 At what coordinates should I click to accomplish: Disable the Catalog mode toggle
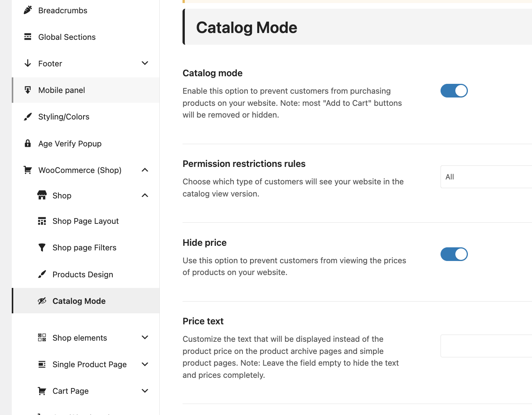pyautogui.click(x=454, y=91)
